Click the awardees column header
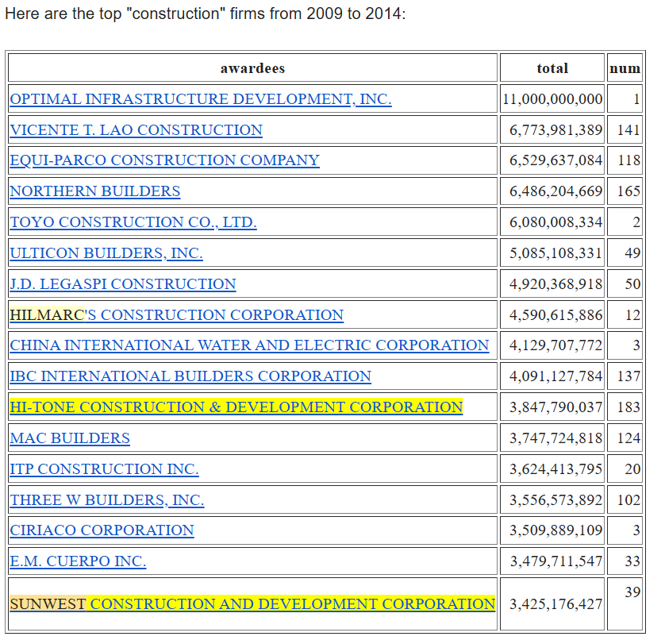Image resolution: width=665 pixels, height=644 pixels. (x=253, y=68)
